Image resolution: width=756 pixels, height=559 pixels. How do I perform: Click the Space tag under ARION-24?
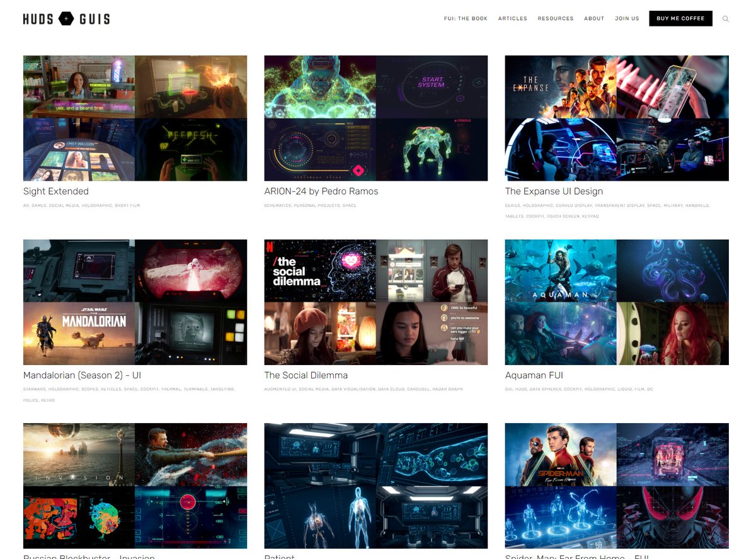[350, 205]
